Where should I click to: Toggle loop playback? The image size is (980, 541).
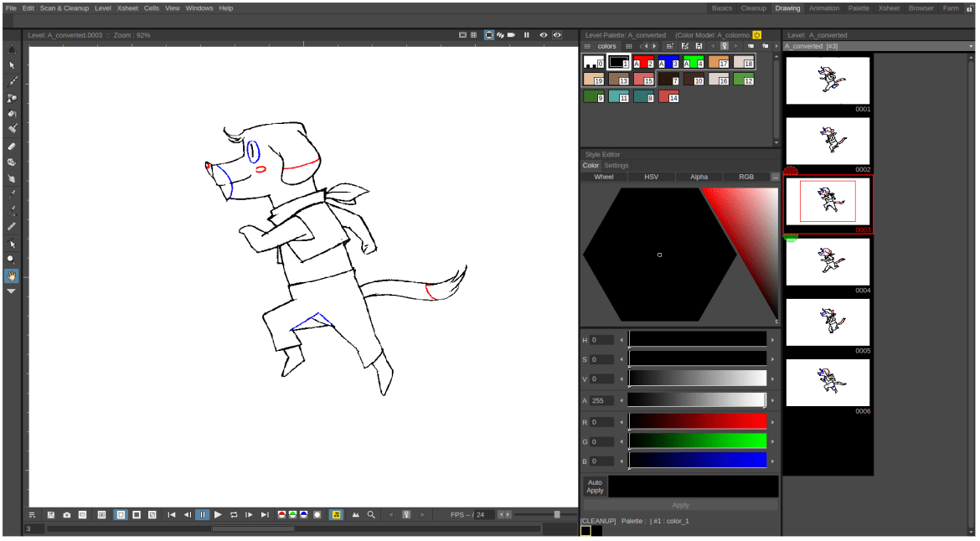point(234,515)
